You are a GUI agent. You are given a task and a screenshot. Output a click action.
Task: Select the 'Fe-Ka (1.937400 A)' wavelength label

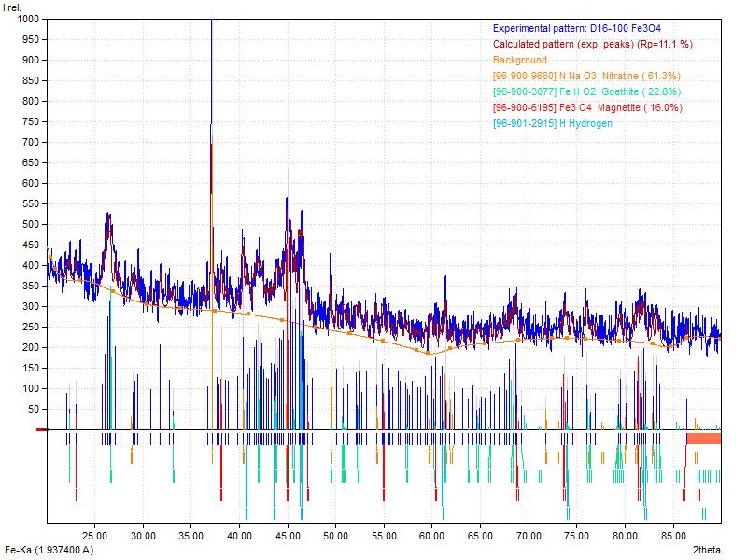[x=49, y=550]
